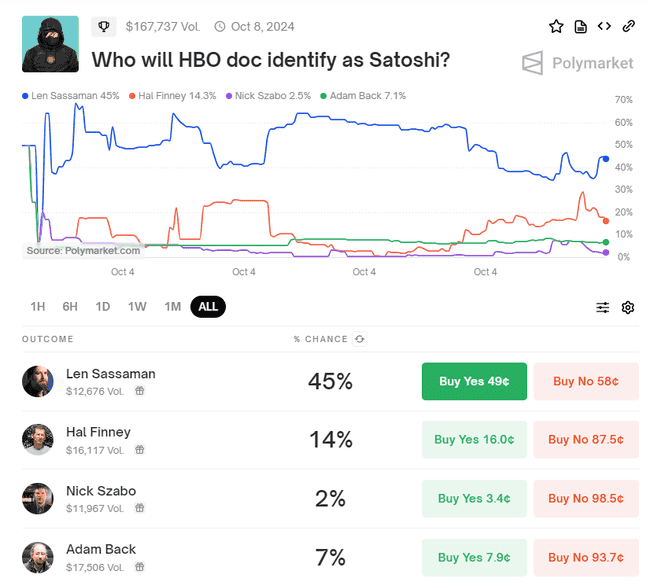Select the ALL time range
The image size is (650, 582).
pos(208,307)
